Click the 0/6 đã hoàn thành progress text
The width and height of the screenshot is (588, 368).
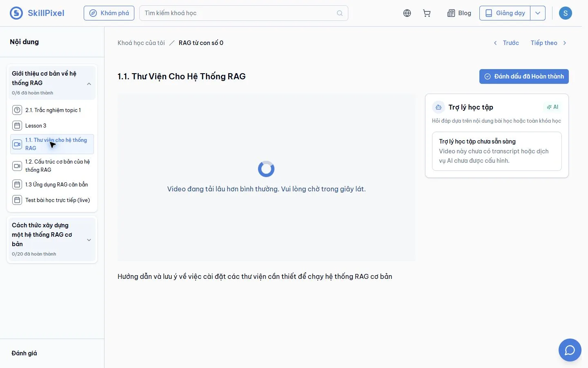33,93
